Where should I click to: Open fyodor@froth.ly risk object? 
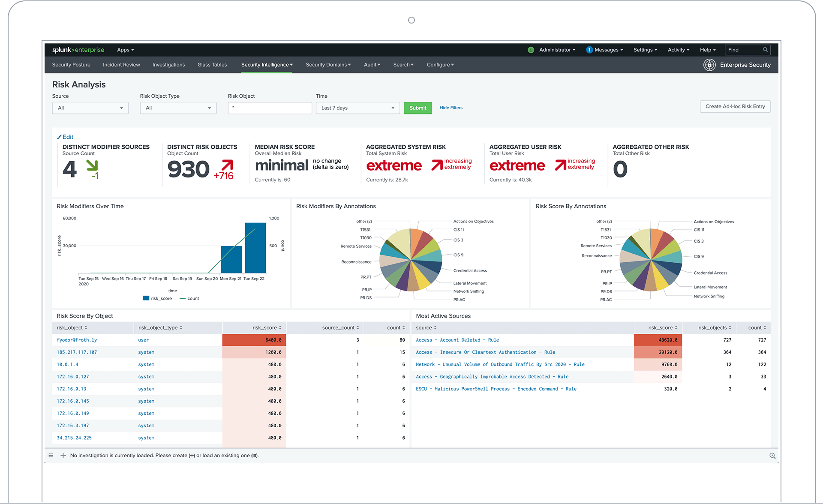77,340
